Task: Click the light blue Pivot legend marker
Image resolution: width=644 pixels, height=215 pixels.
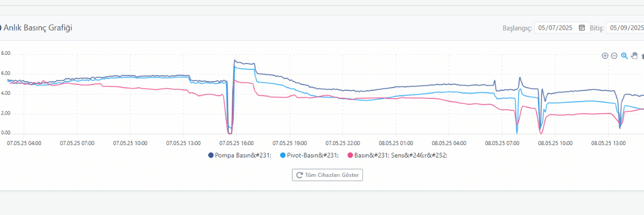Action: pyautogui.click(x=283, y=155)
